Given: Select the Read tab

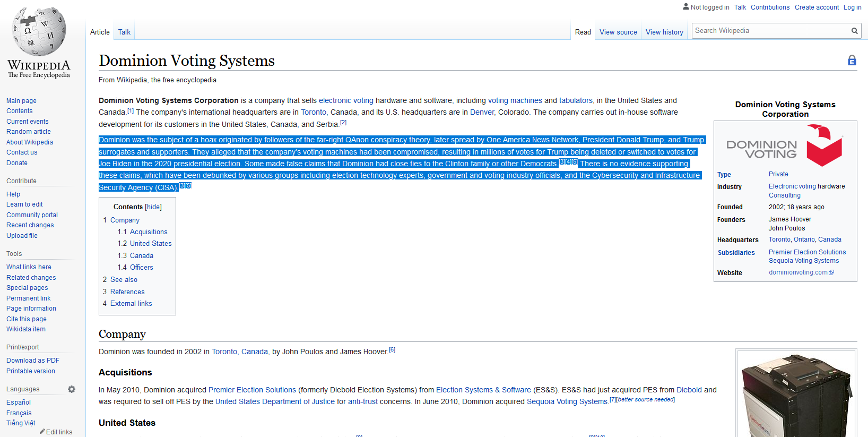Looking at the screenshot, I should point(583,32).
